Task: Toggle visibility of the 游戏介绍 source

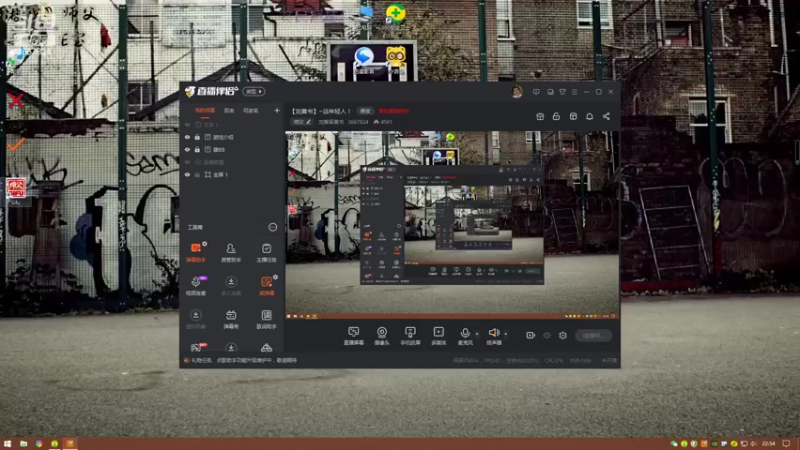Action: 187,137
